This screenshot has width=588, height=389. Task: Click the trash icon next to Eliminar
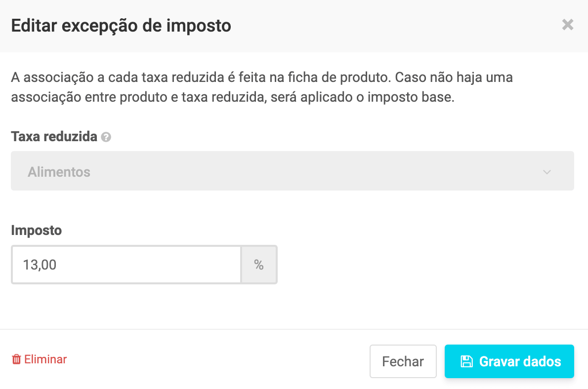point(16,359)
